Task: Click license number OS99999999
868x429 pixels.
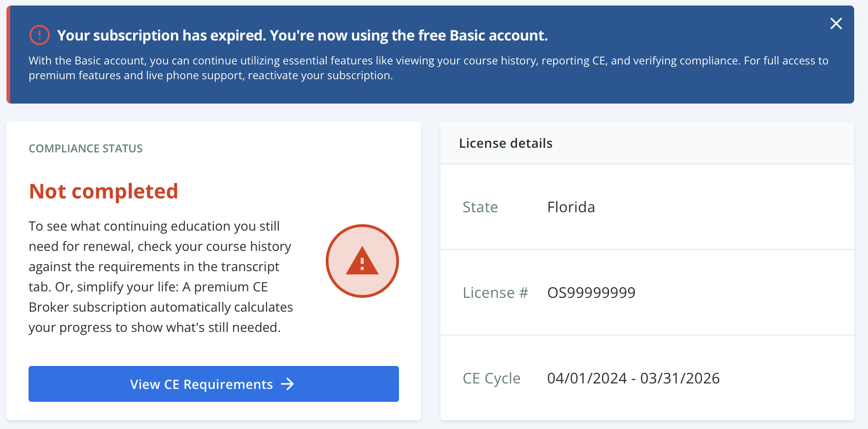Action: (x=591, y=293)
